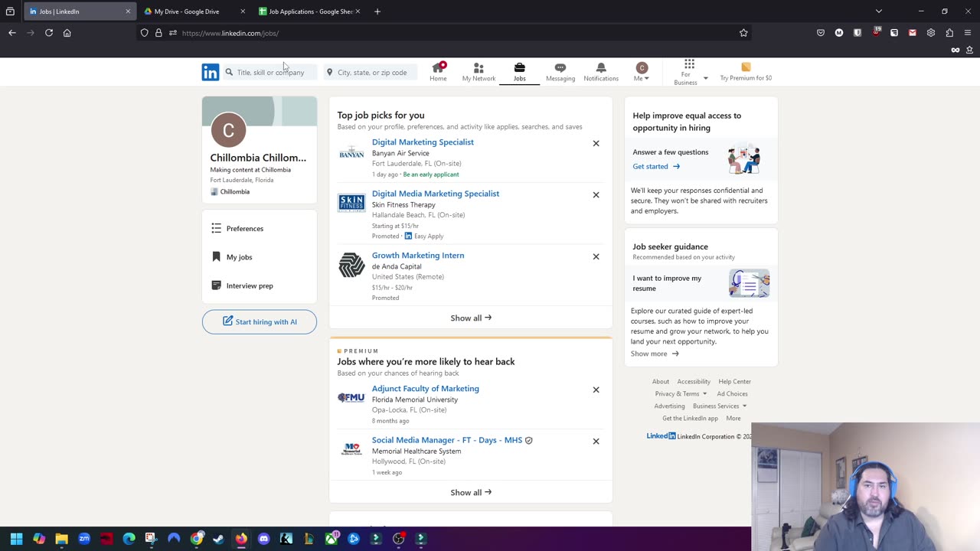Viewport: 980px width, 551px height.
Task: Expand the For Business menu
Action: (689, 72)
